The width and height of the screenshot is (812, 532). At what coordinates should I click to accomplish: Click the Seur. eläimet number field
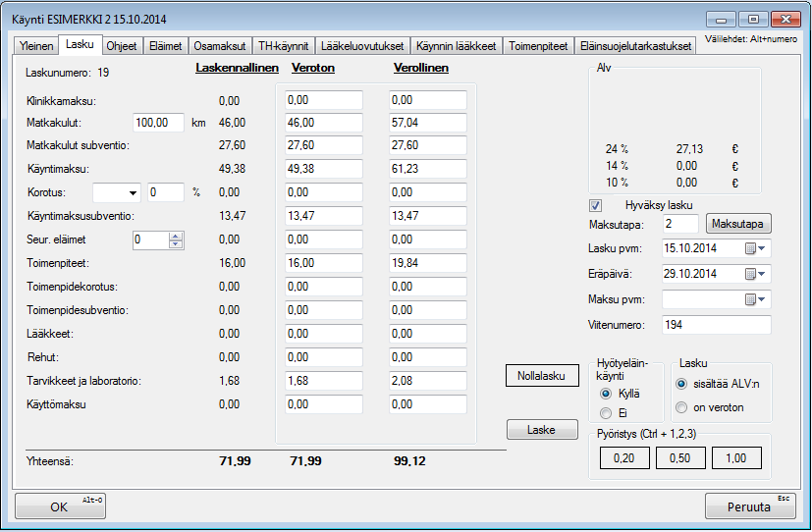pyautogui.click(x=150, y=239)
